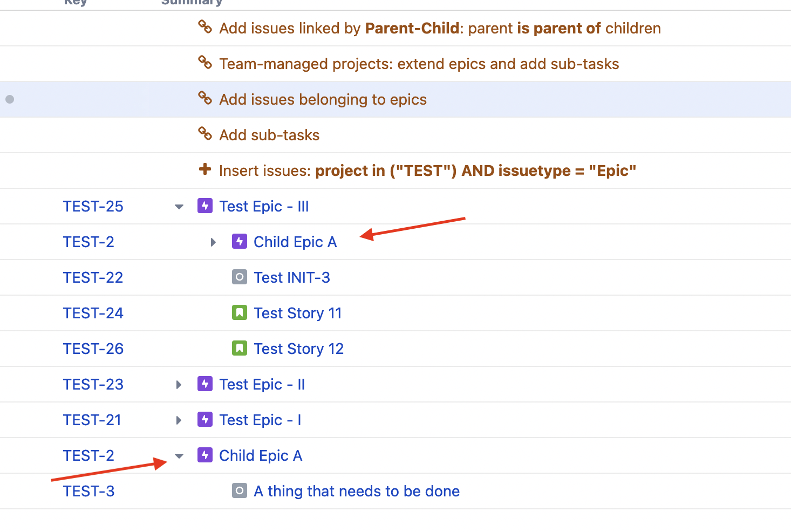Click the link icon beside Parent-Child generator
Image resolution: width=791 pixels, height=532 pixels.
(x=205, y=26)
